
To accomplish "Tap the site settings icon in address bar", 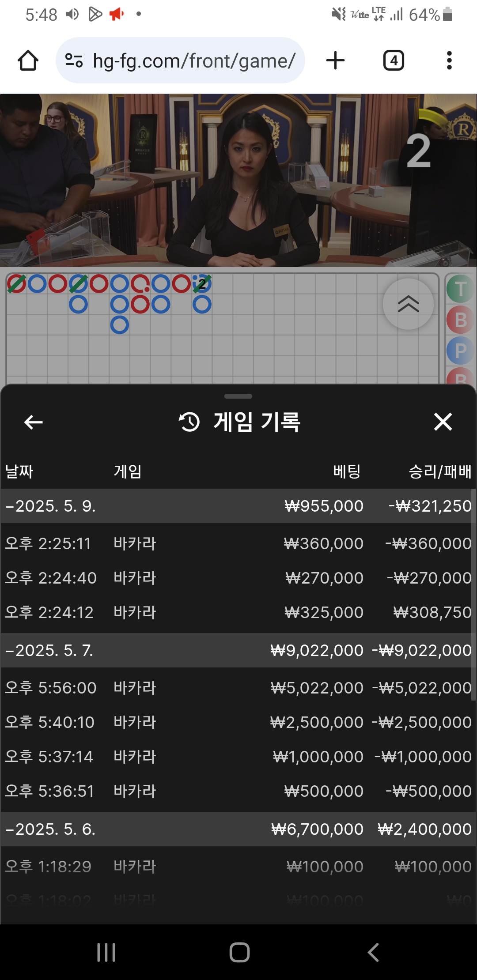I will coord(74,60).
